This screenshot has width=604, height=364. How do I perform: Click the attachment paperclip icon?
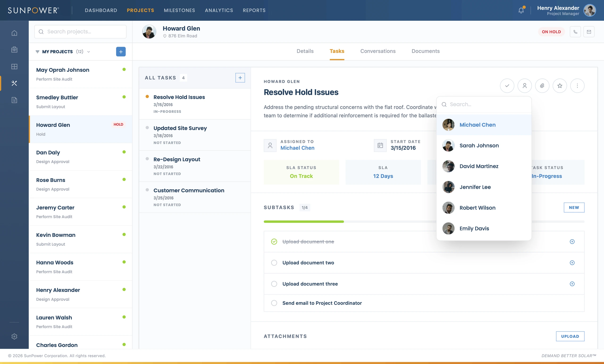(542, 86)
